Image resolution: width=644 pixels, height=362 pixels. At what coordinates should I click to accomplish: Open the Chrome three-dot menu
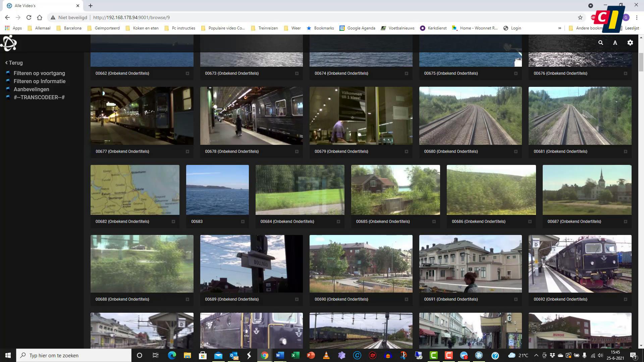[x=637, y=17]
